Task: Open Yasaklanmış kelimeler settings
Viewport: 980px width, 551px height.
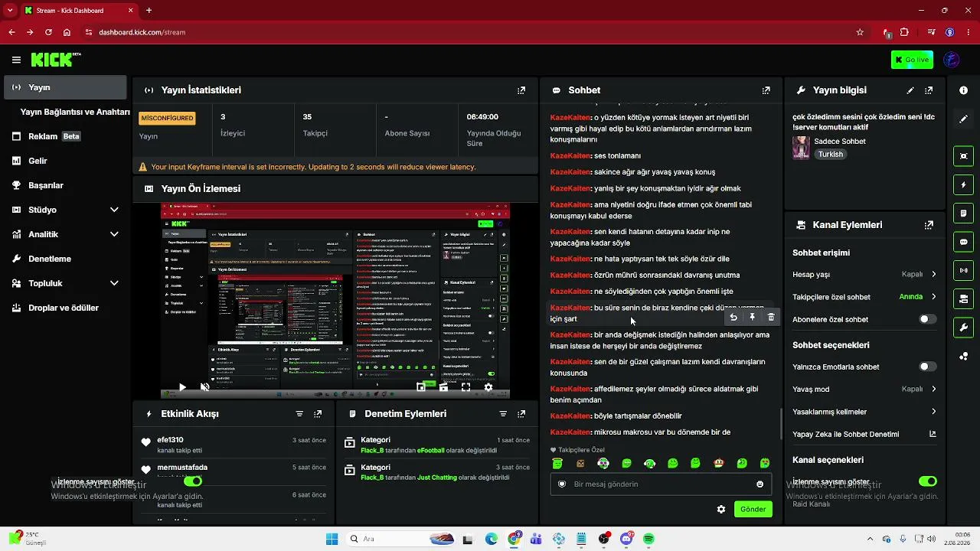Action: click(864, 412)
